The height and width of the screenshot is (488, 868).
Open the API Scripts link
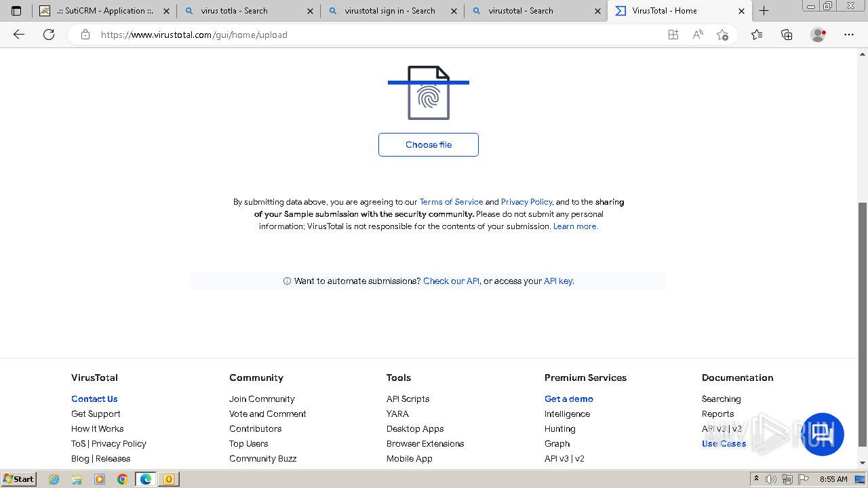[408, 399]
